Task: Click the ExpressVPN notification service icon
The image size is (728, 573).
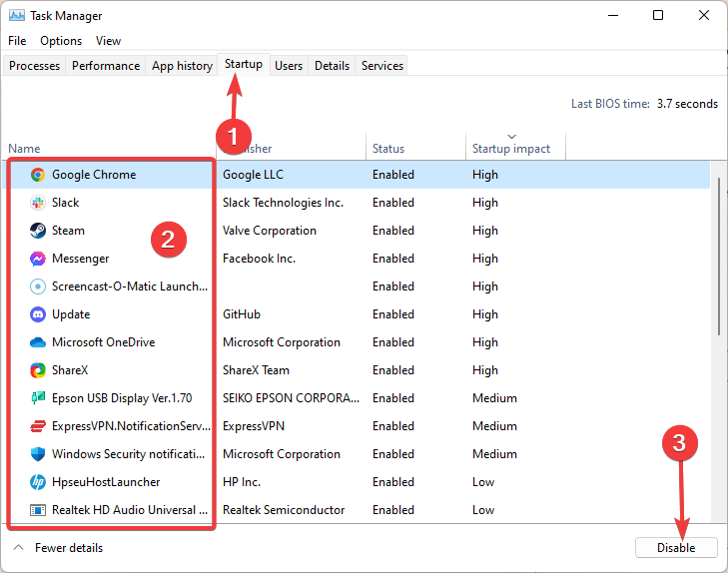Action: click(38, 426)
